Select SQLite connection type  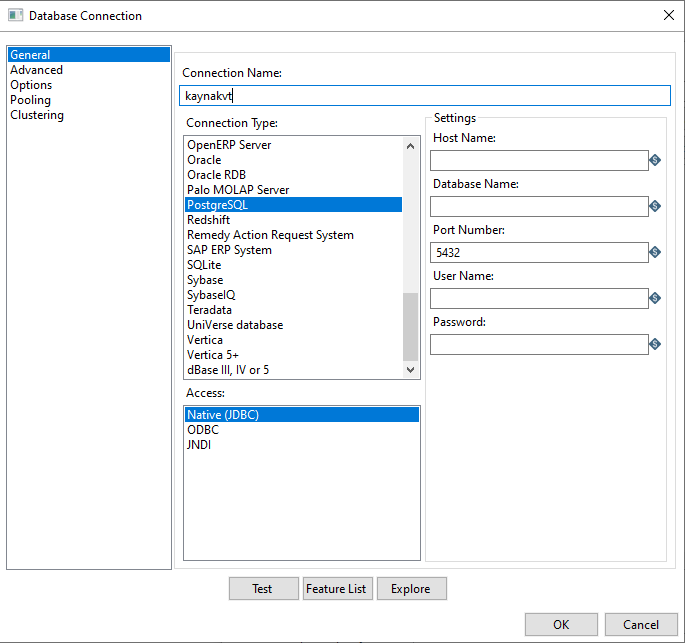coord(293,265)
